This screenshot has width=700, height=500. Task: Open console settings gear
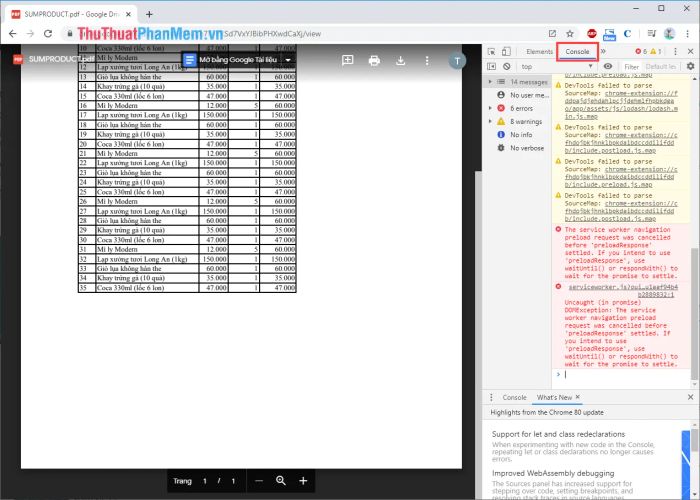[x=690, y=66]
